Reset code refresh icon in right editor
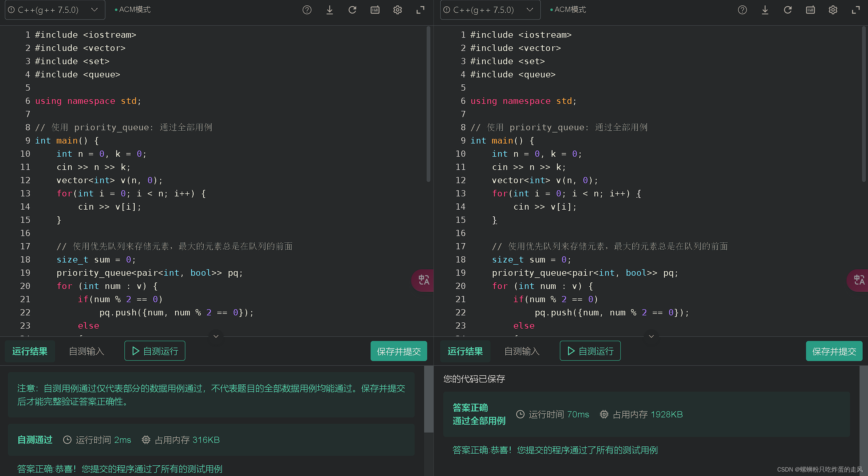This screenshot has height=476, width=868. (x=788, y=10)
